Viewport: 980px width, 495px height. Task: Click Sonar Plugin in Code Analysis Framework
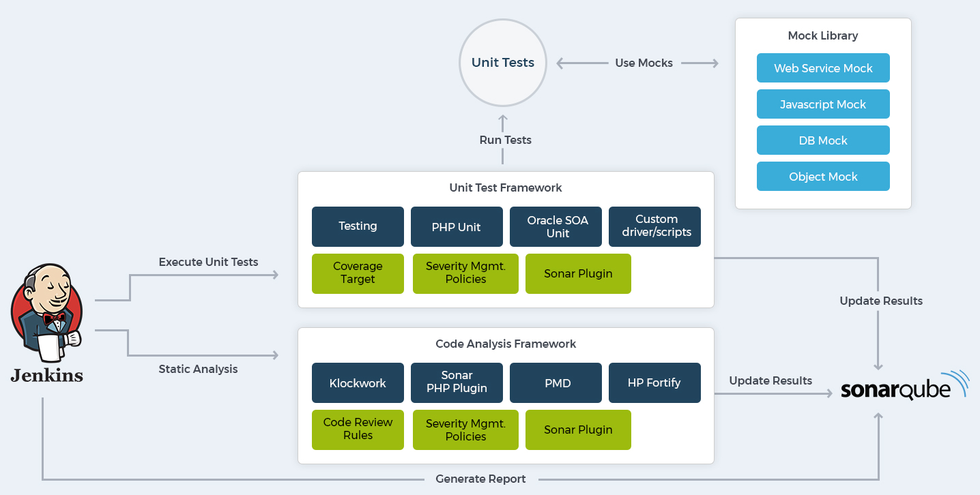(x=578, y=430)
